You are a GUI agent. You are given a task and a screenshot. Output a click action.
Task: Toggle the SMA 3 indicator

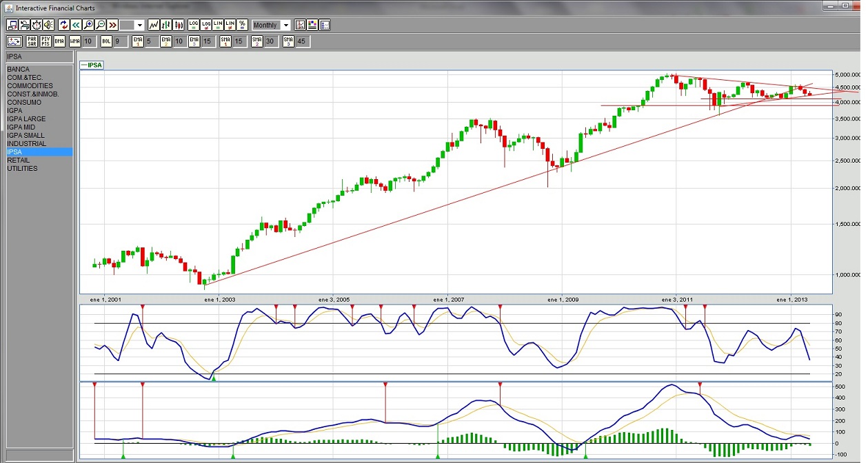click(288, 41)
